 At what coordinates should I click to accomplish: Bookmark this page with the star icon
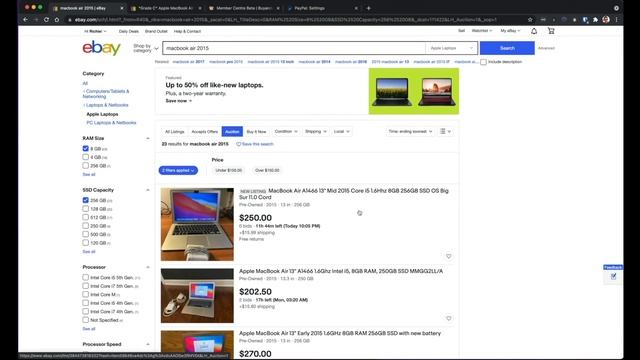[x=530, y=20]
